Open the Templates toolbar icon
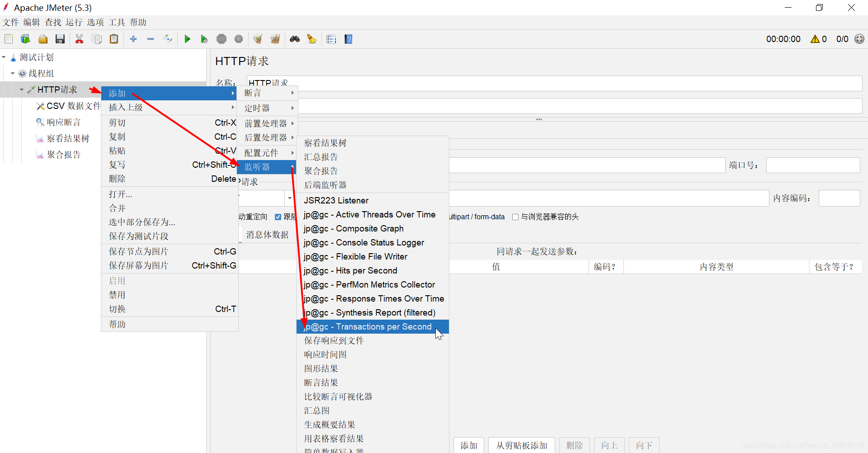 (x=25, y=39)
